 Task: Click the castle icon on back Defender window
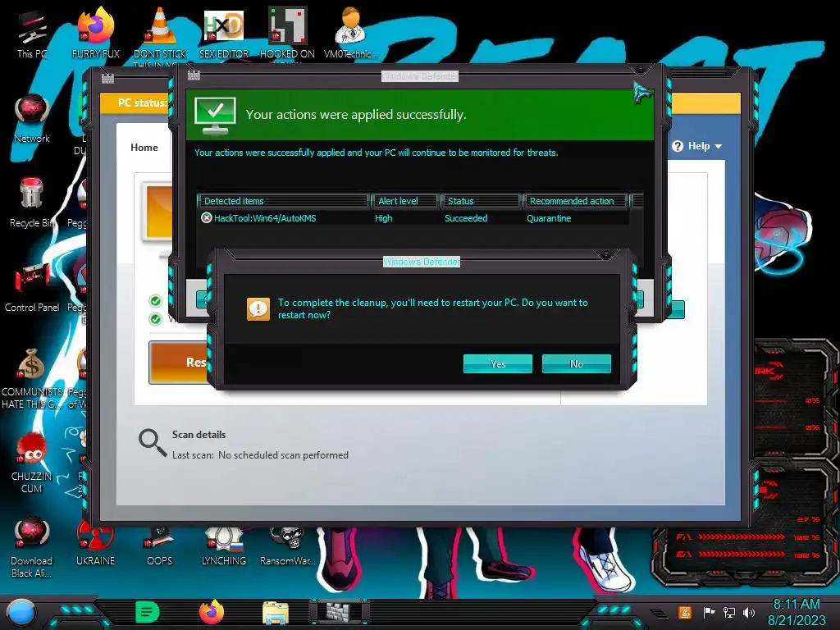[x=107, y=78]
